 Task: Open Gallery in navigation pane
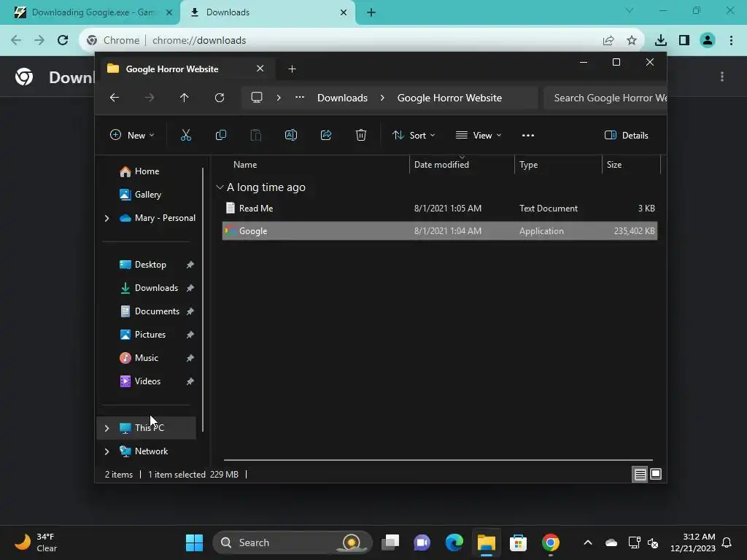147,194
